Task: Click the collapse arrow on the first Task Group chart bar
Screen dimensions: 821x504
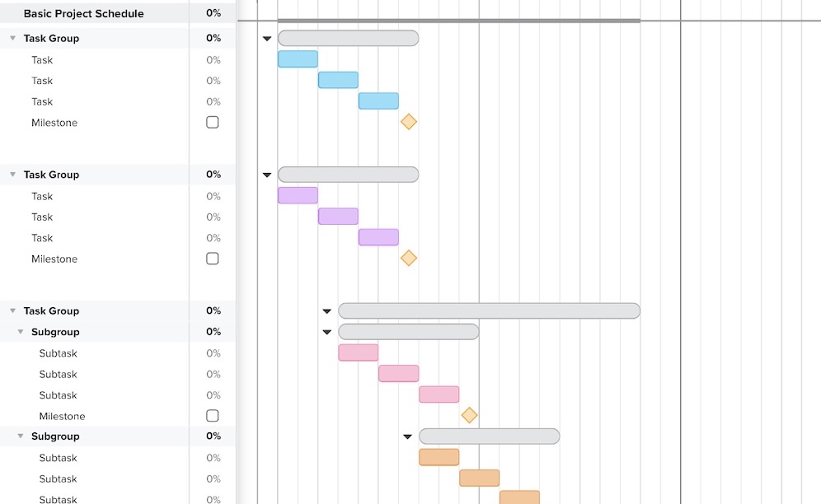Action: [266, 38]
